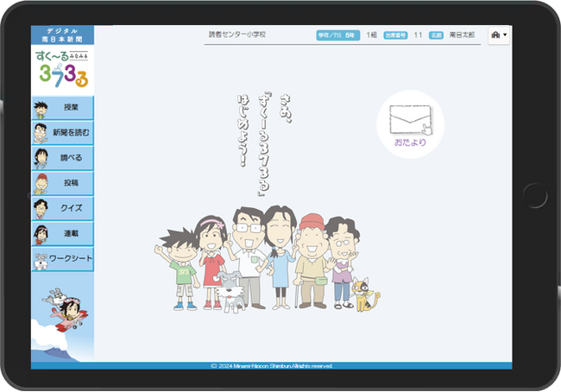
Task: Click the 学年/クラス 5年 badge
Action: pyautogui.click(x=337, y=35)
